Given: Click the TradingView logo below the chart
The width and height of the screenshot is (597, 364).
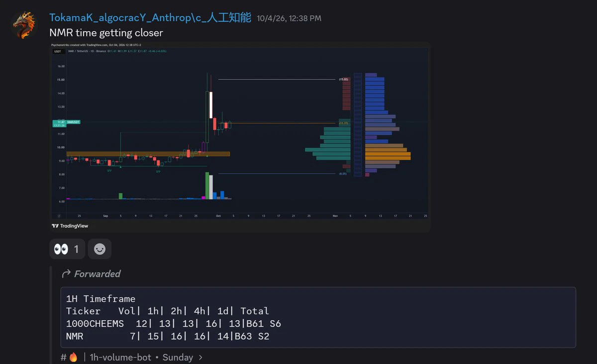Looking at the screenshot, I should pyautogui.click(x=70, y=226).
